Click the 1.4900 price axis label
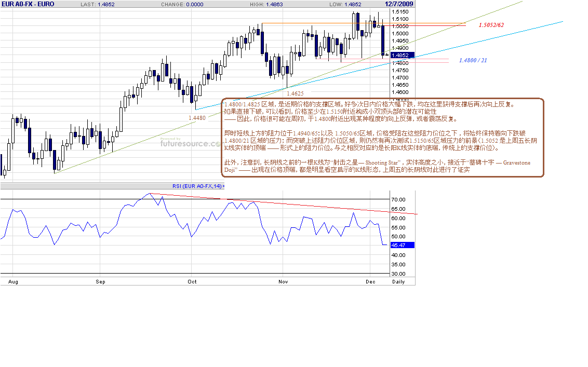 pyautogui.click(x=400, y=48)
